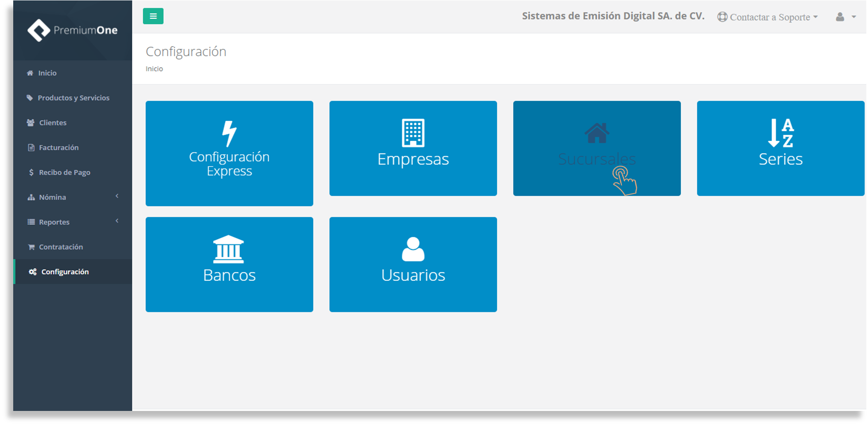Click the lifebuoy support icon in header
The height and width of the screenshot is (425, 868).
[x=722, y=17]
